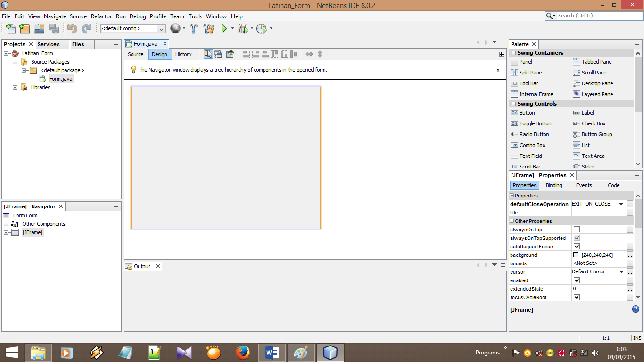Select Connection Mode in the designer toolbar
The height and width of the screenshot is (362, 644).
click(218, 54)
